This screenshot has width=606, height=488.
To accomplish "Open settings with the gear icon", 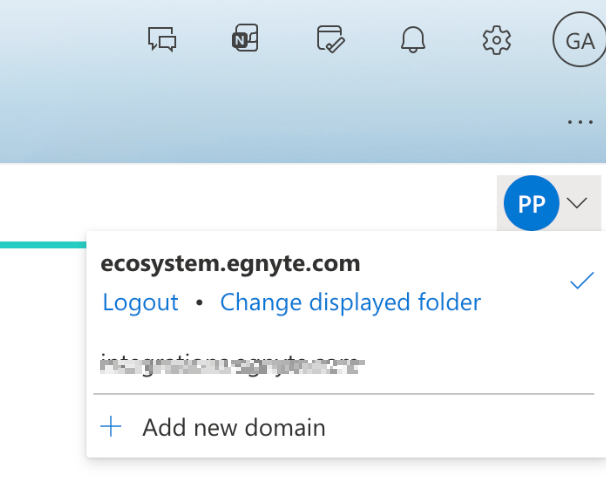I will tap(496, 40).
